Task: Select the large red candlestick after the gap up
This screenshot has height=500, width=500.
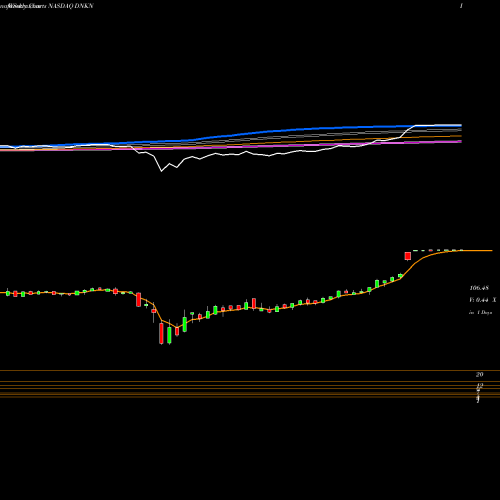Action: tap(408, 256)
